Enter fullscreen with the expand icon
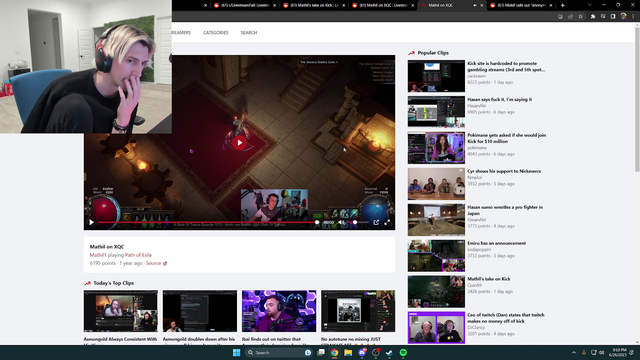Viewport: 640px width, 360px height. [x=387, y=222]
